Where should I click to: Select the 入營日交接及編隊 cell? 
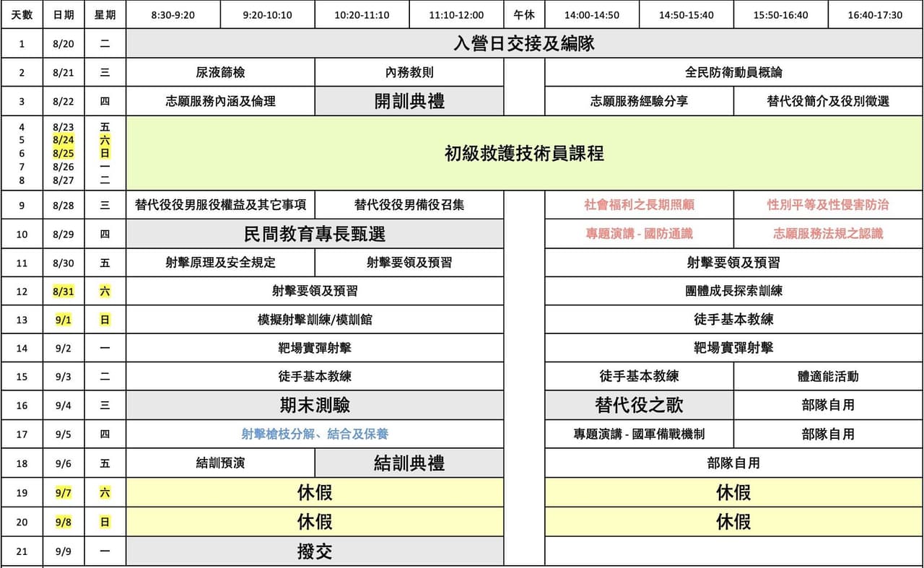tap(524, 43)
